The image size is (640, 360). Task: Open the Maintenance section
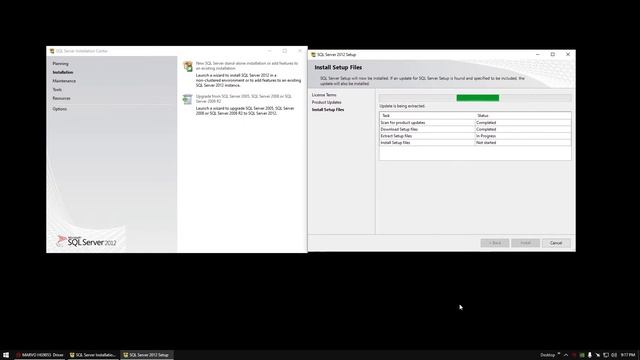(64, 81)
